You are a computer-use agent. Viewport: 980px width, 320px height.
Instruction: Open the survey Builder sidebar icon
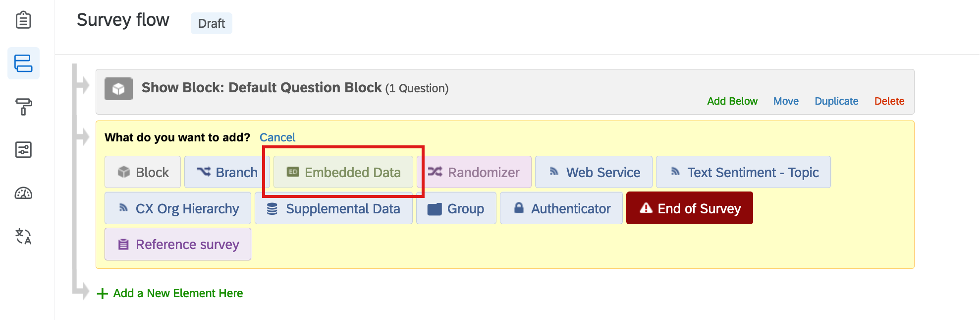click(x=23, y=20)
